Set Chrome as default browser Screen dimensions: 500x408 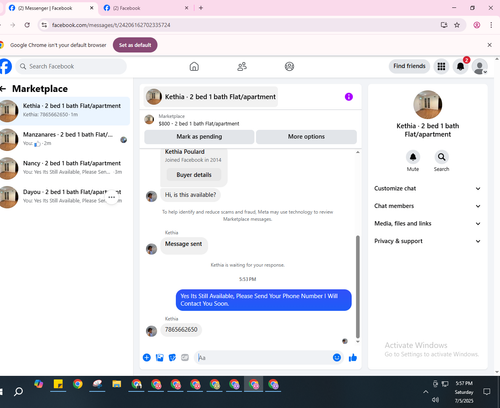tap(135, 45)
